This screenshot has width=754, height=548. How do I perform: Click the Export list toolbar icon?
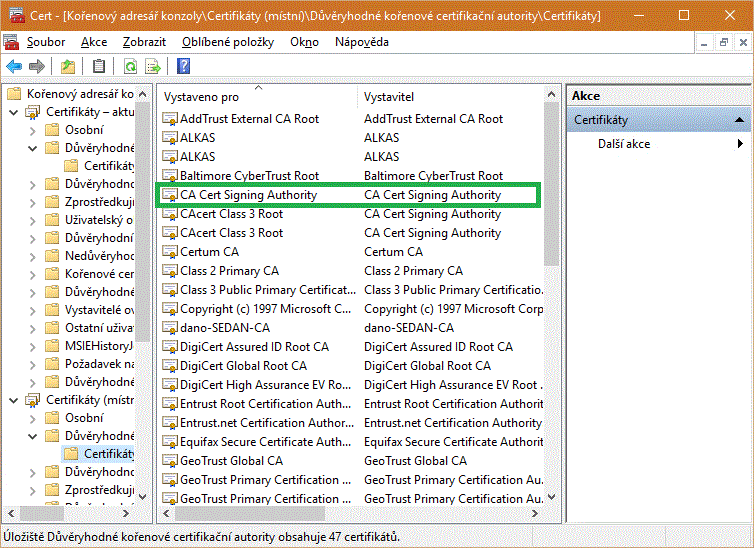point(153,66)
